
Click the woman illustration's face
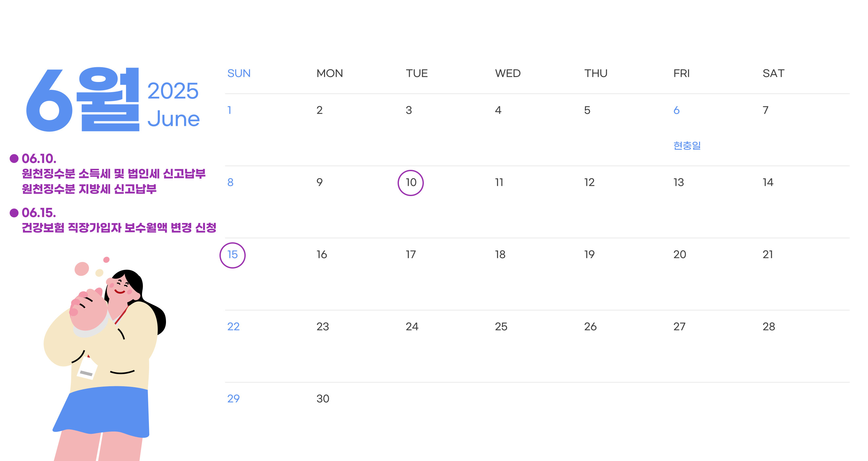[x=122, y=287]
